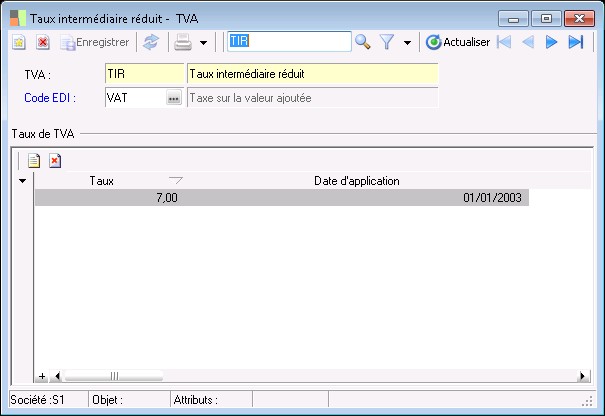605x416 pixels.
Task: Click the Taux column sort triangle
Action: tap(176, 180)
